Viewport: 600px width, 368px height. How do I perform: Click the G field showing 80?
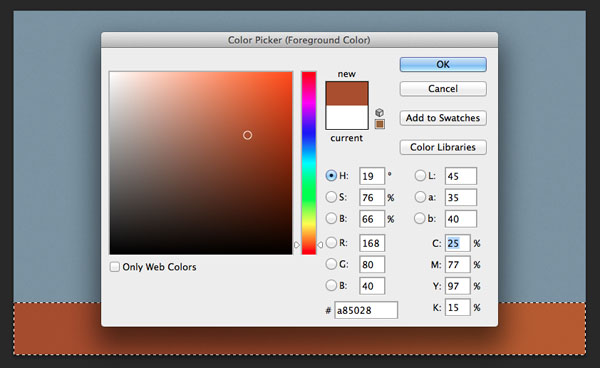click(x=372, y=264)
